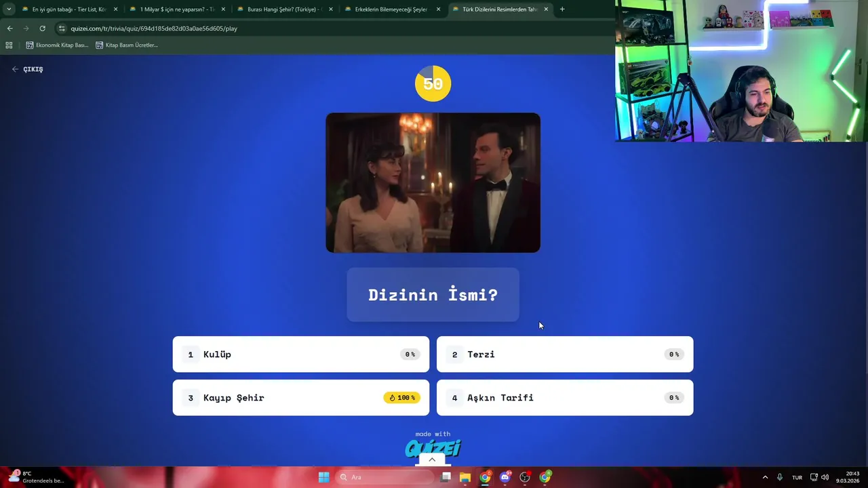Open OBS Studio from the taskbar
868x488 pixels.
click(x=525, y=477)
